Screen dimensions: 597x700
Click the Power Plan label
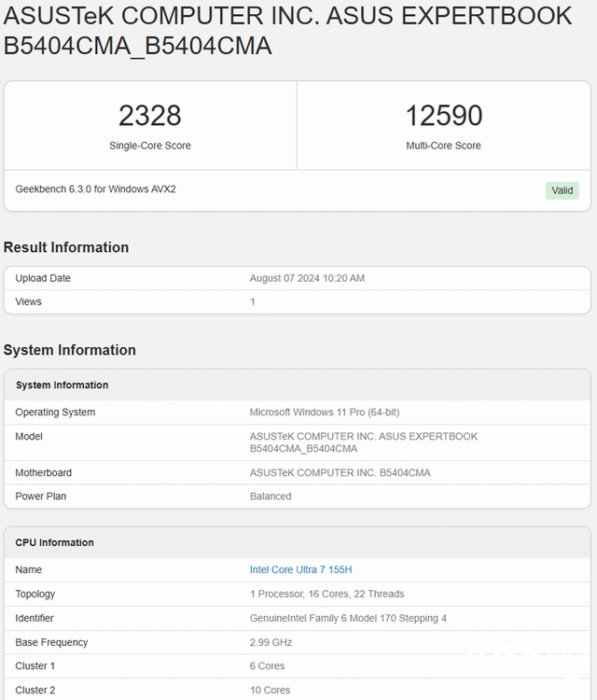[41, 497]
